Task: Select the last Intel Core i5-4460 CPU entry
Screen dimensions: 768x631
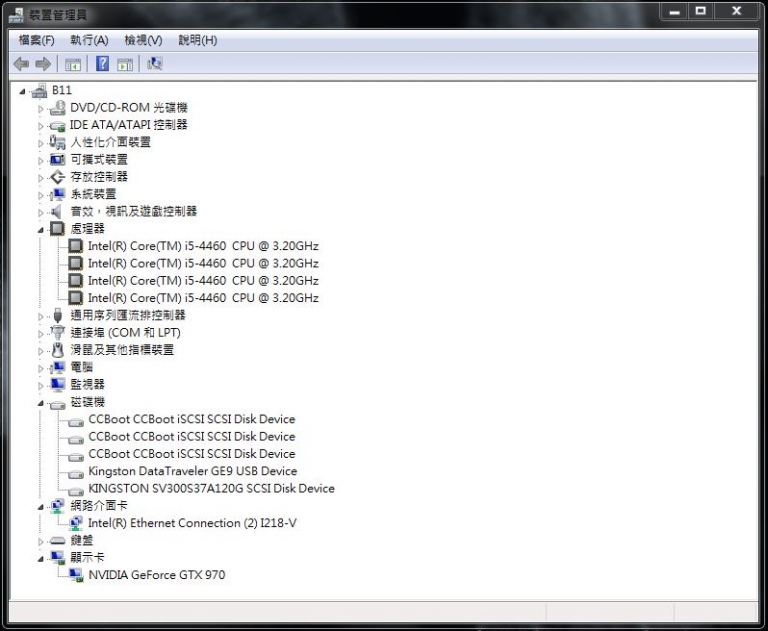Action: (x=203, y=298)
